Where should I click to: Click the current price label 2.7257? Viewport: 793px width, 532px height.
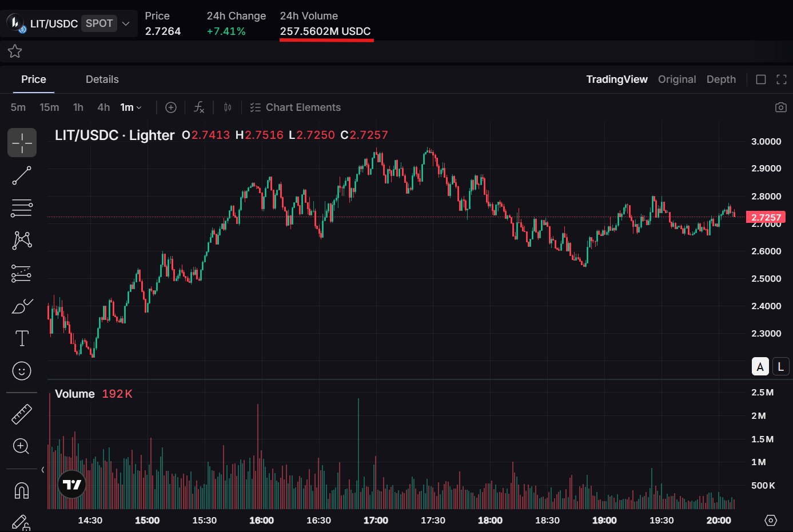[766, 217]
